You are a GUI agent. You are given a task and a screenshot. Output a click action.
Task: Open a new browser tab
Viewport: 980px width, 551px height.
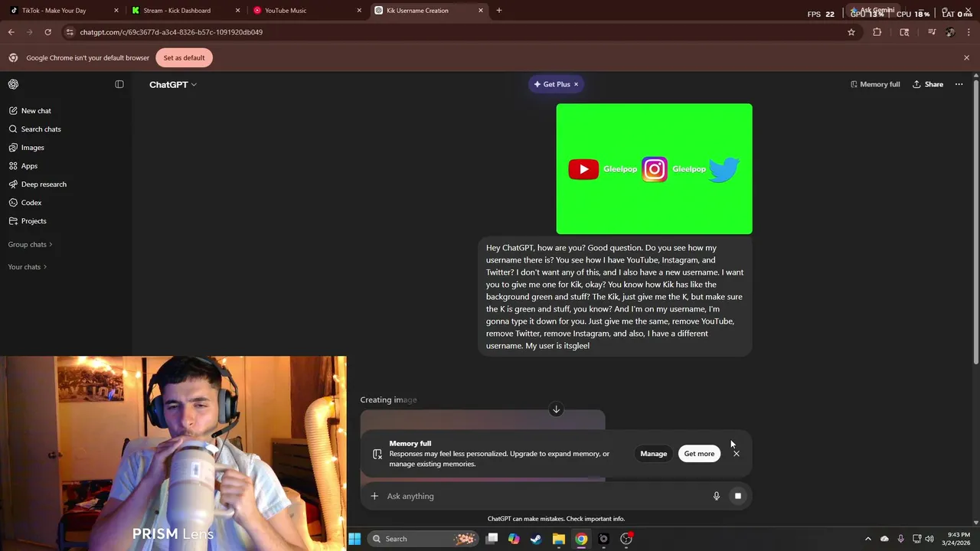point(499,11)
